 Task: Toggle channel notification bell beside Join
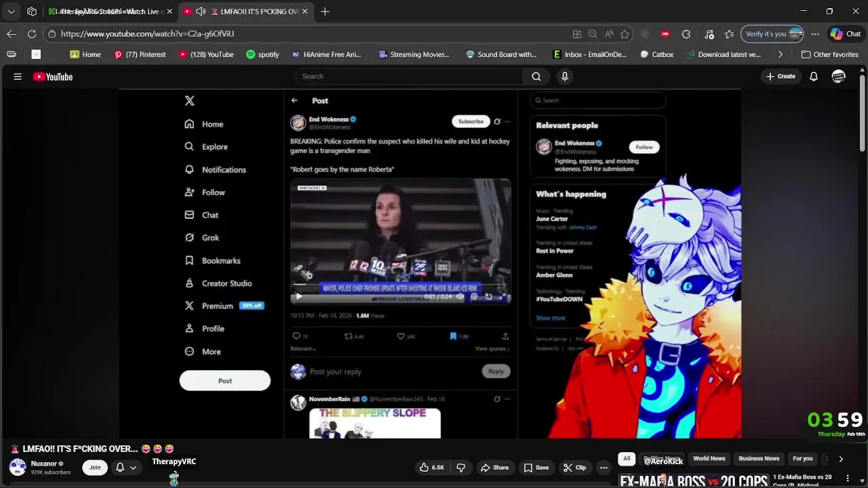pyautogui.click(x=120, y=468)
